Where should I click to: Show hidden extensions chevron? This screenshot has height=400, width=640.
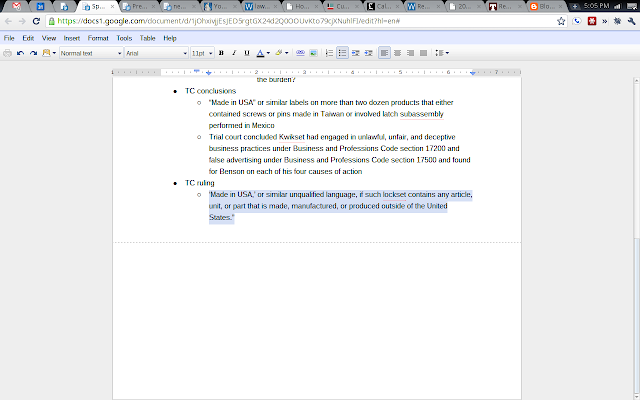coord(604,21)
